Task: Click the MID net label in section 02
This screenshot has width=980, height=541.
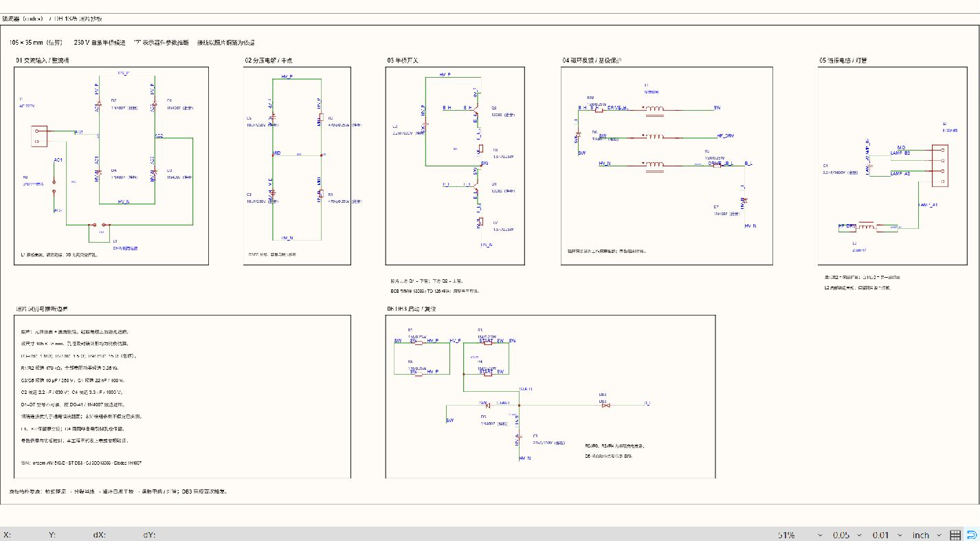Action: (x=277, y=153)
